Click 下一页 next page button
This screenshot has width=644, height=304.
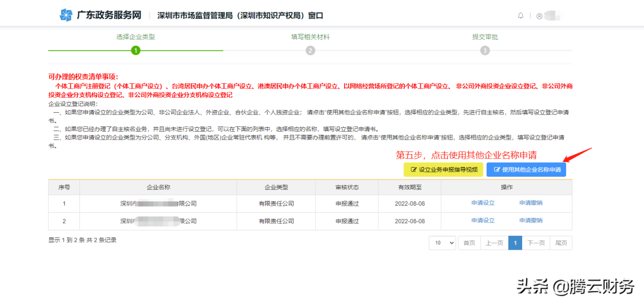point(536,243)
